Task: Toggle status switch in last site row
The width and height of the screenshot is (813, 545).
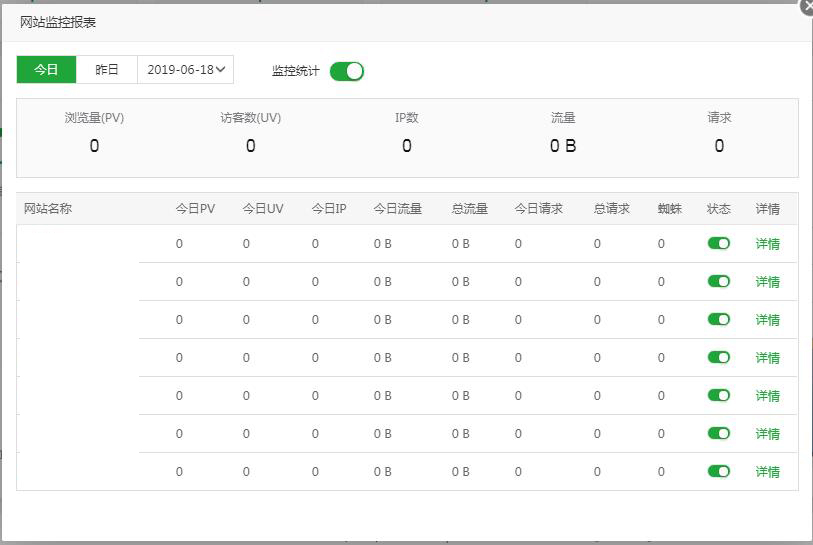Action: click(x=718, y=471)
